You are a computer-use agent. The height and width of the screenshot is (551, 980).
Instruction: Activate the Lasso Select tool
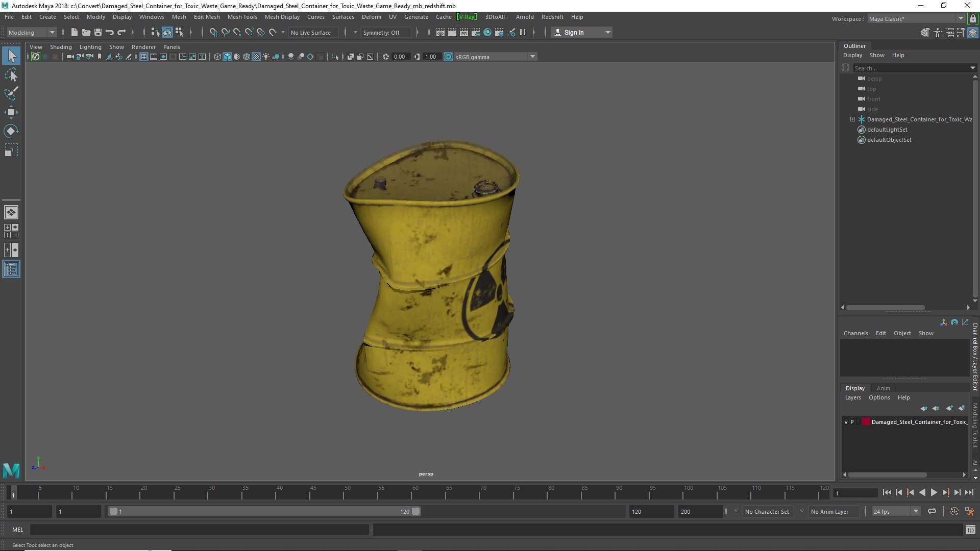coord(11,75)
